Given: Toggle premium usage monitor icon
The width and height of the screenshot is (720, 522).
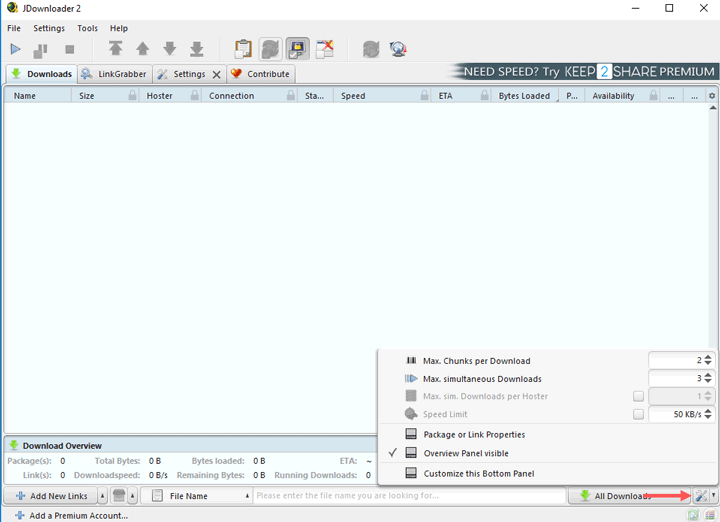Looking at the screenshot, I should (298, 49).
